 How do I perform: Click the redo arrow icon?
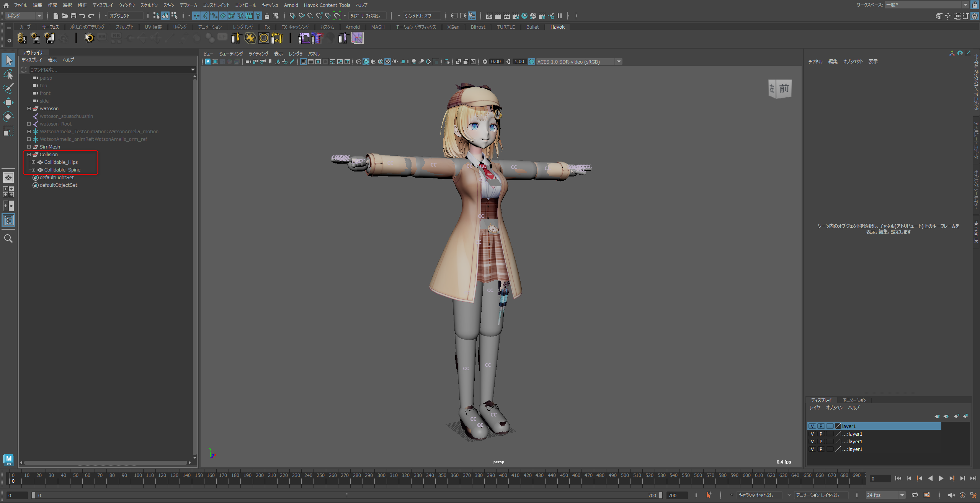coord(91,16)
